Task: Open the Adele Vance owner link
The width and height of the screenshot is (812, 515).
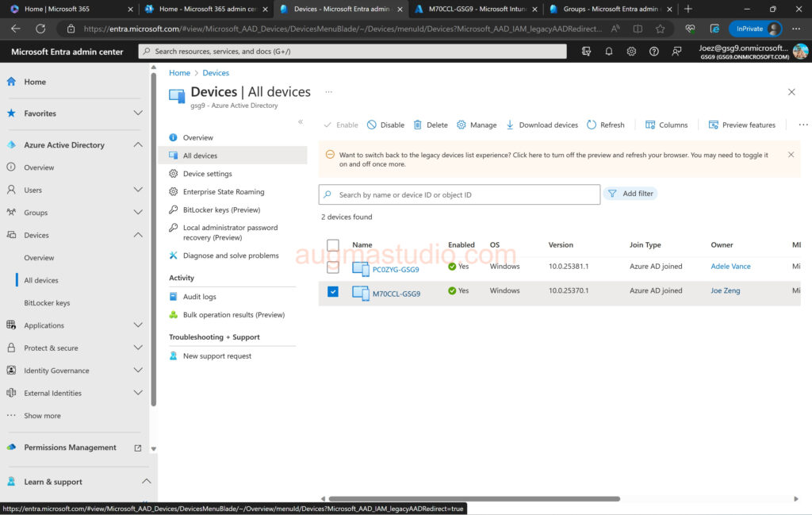Action: click(x=730, y=267)
